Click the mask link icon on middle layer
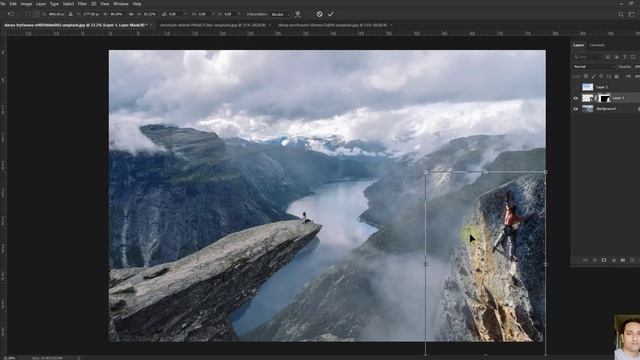The width and height of the screenshot is (640, 360). [x=596, y=98]
